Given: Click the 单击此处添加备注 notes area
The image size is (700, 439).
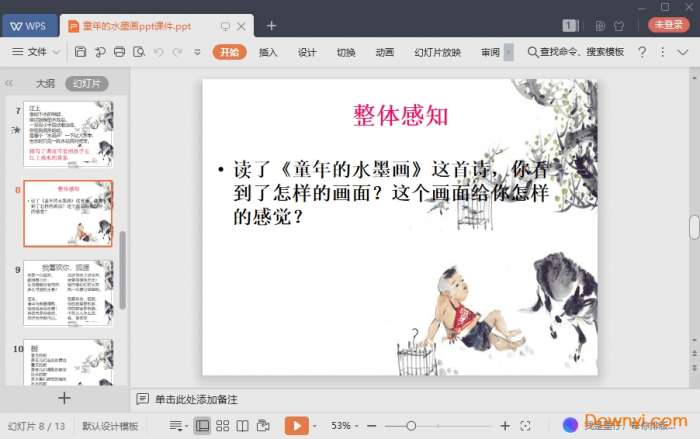Looking at the screenshot, I should click(196, 399).
